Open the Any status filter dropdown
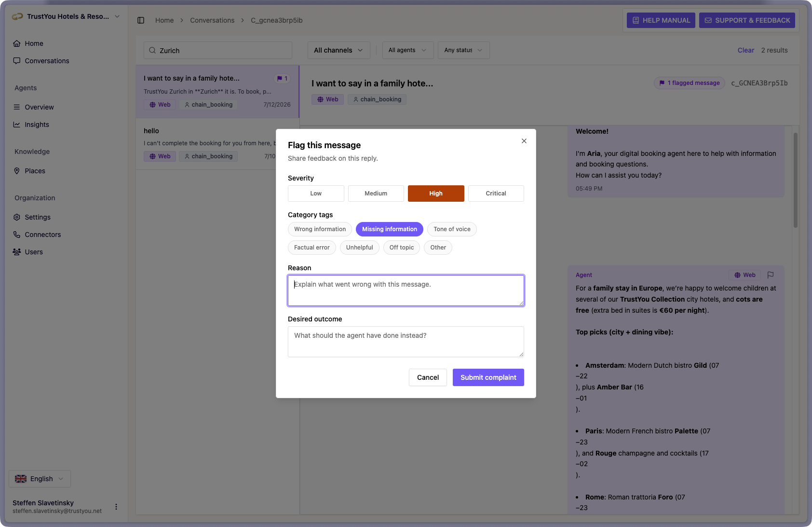Screen dimensions: 812x527 coord(464,50)
